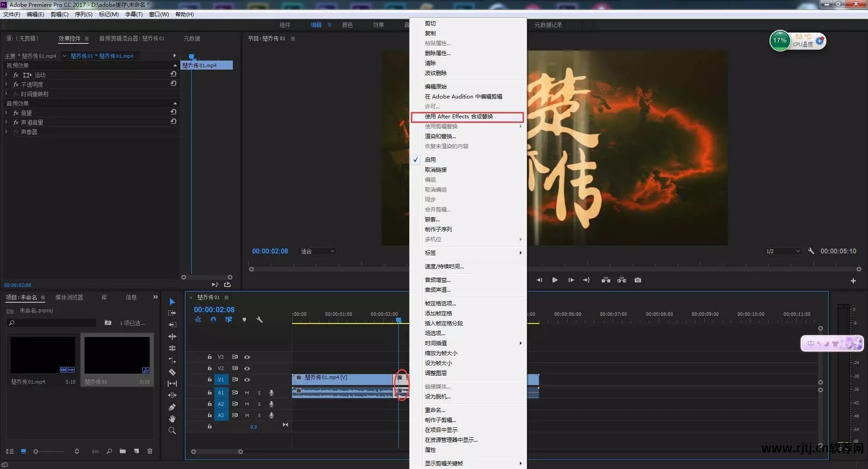Add a marker in the timeline
Viewport: 868px width, 469px height.
244,319
